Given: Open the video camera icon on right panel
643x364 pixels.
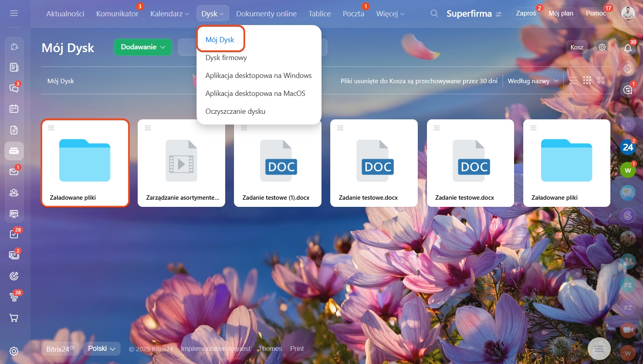Looking at the screenshot, I should point(628,330).
